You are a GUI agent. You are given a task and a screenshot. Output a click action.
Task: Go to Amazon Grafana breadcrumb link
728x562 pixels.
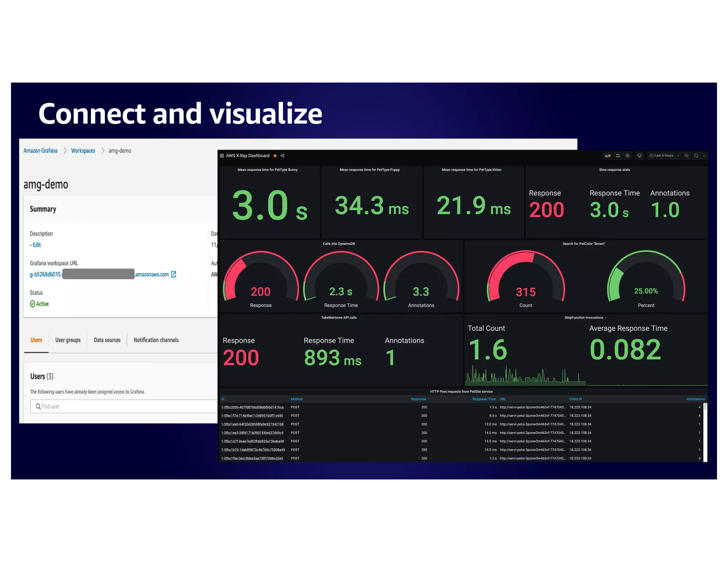pyautogui.click(x=40, y=151)
